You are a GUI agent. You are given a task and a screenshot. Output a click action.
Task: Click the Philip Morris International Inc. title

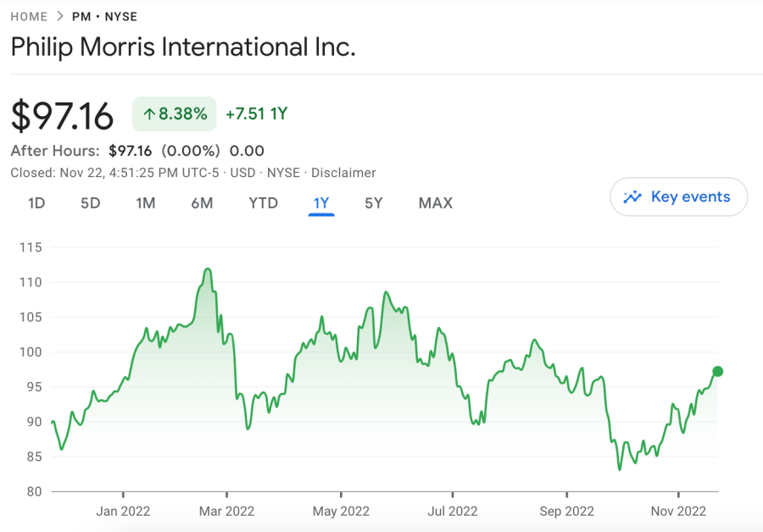tap(182, 47)
